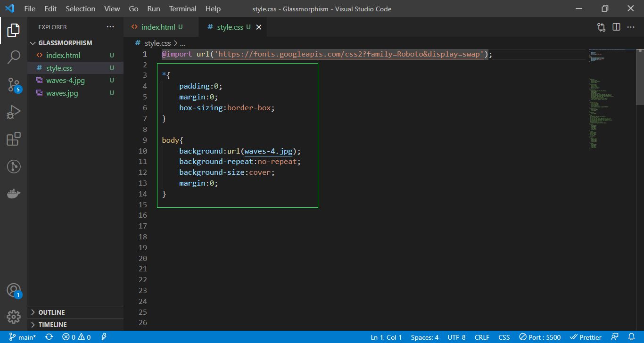Open the Explorer view in activity bar
644x343 pixels.
14,30
